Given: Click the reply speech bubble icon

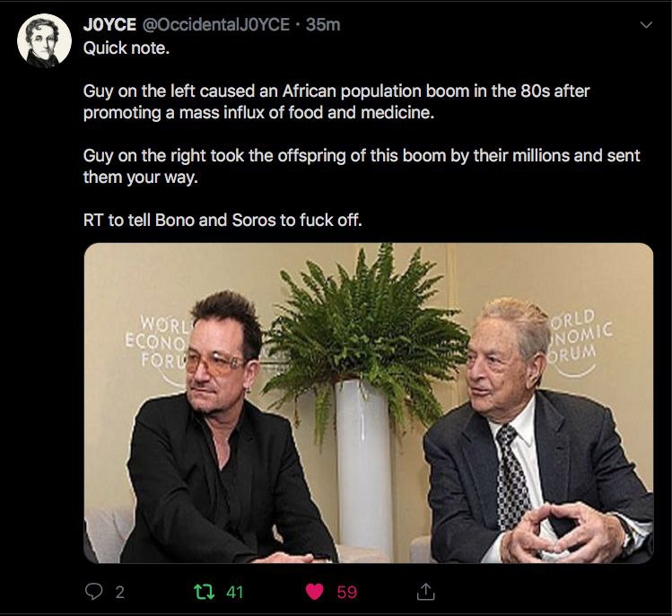Looking at the screenshot, I should coord(94,591).
